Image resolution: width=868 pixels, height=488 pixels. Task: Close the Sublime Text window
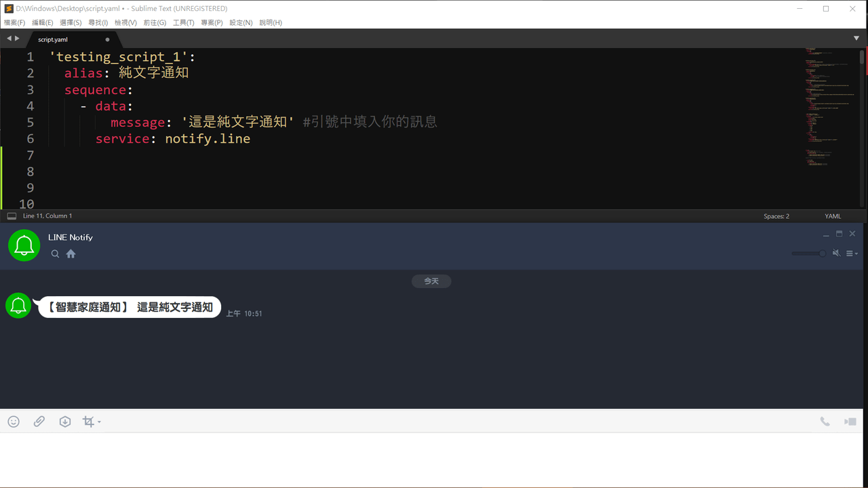[853, 9]
